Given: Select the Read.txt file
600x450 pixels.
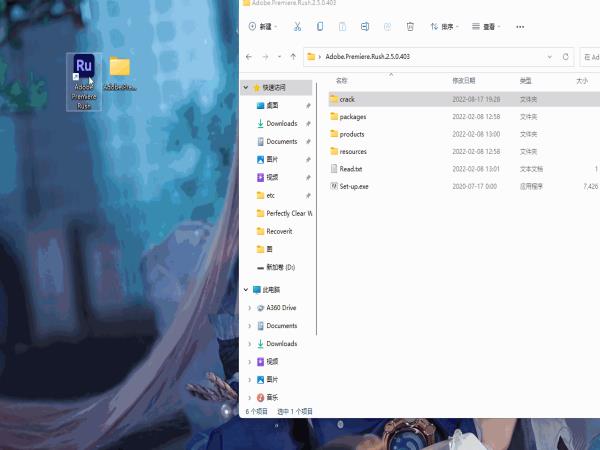Looking at the screenshot, I should tap(464, 169).
